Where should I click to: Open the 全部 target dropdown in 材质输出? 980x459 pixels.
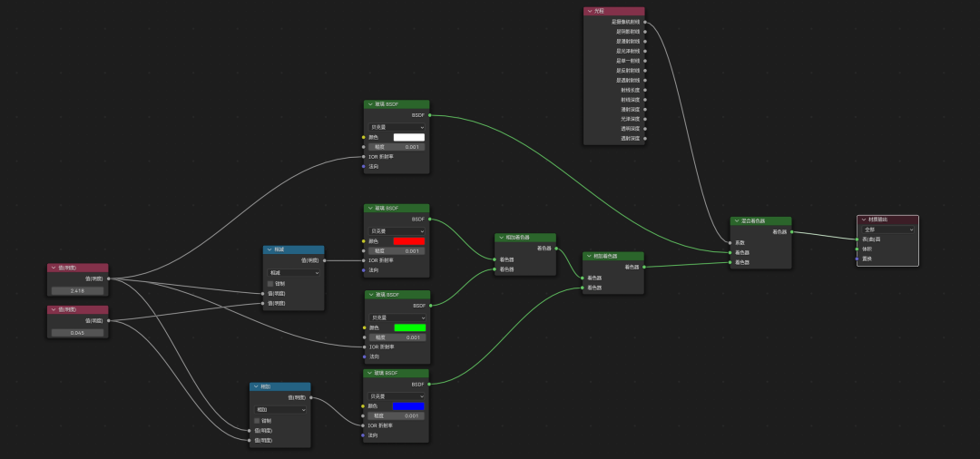[887, 229]
